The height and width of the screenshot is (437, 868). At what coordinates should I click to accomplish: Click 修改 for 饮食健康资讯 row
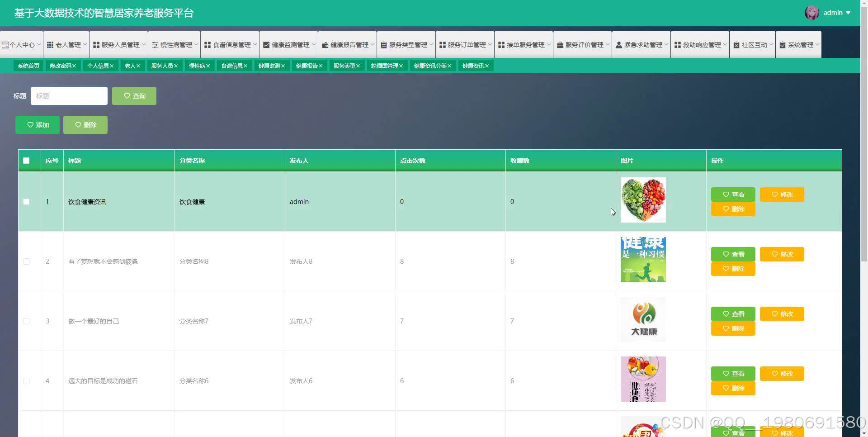point(782,195)
